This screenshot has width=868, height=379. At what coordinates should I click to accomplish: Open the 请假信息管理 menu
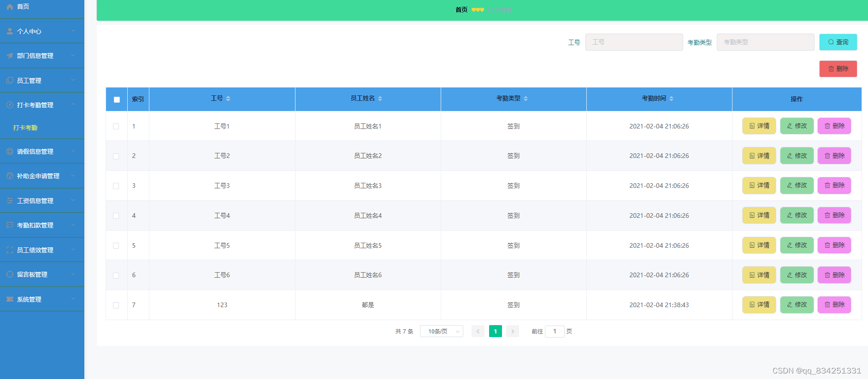pos(42,152)
